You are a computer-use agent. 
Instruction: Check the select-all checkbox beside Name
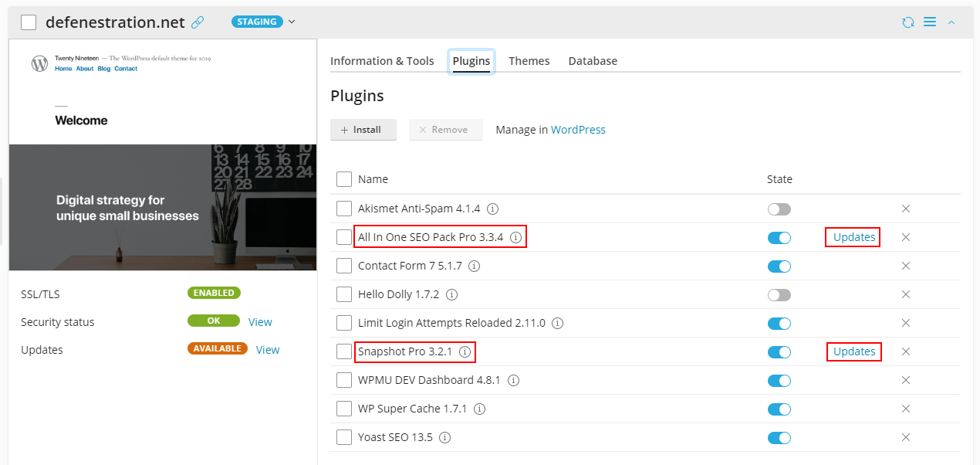[x=344, y=179]
